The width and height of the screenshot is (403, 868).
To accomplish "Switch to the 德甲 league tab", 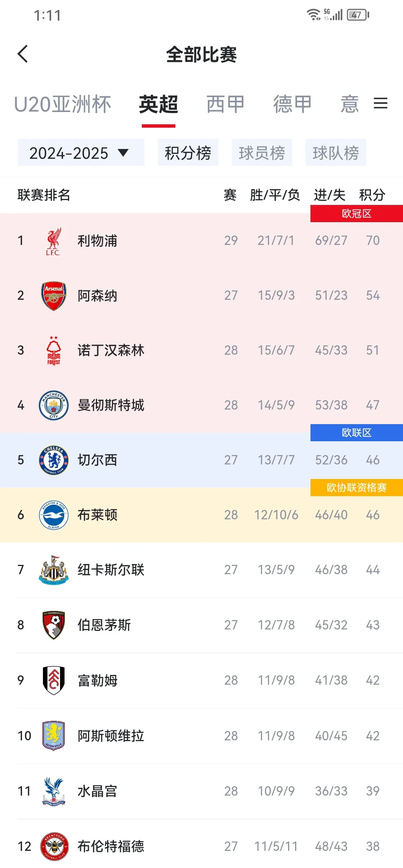I will pyautogui.click(x=292, y=104).
